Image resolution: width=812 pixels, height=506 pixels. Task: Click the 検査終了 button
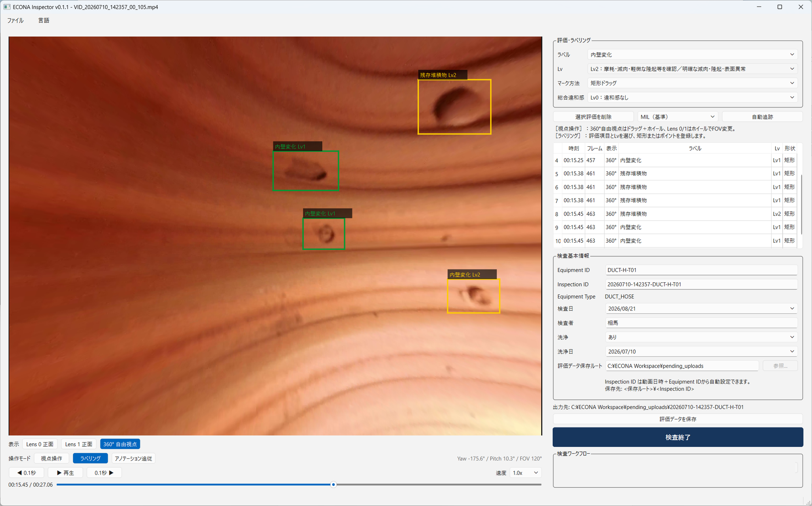click(x=678, y=437)
